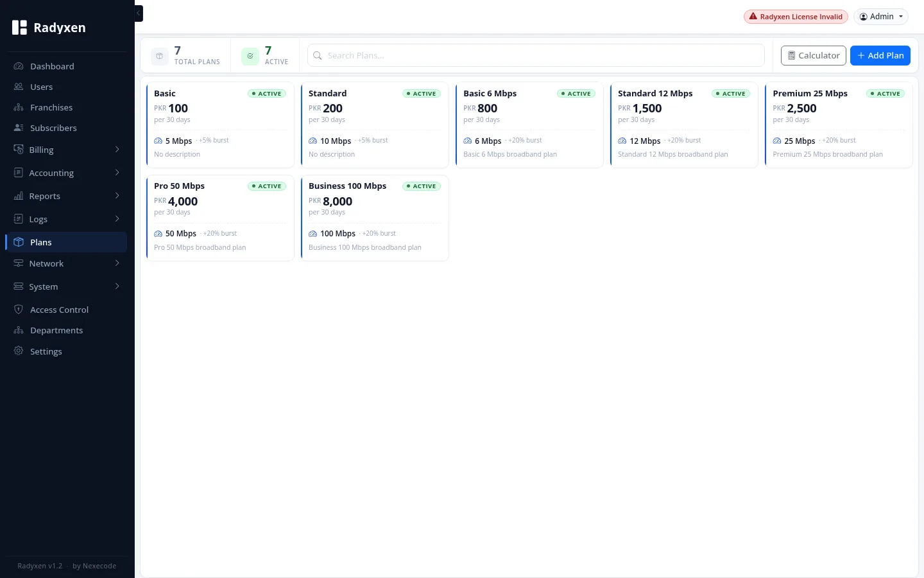The width and height of the screenshot is (924, 578).
Task: Select the Pro 50 Mbps plan title
Action: (x=179, y=186)
